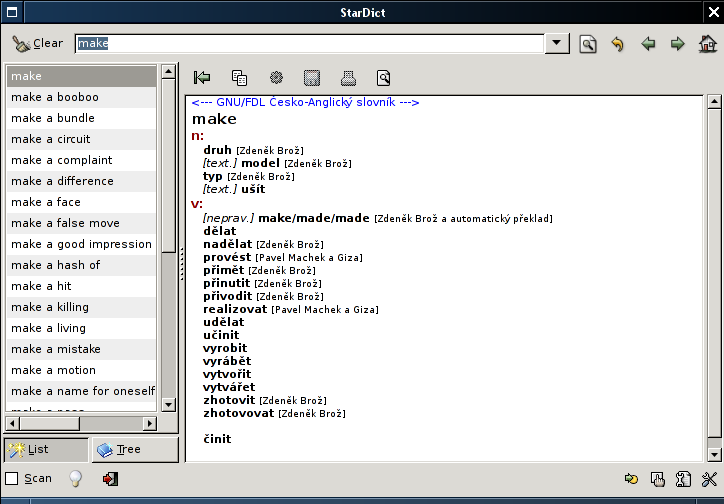Select 'make a hit' entry
The width and height of the screenshot is (724, 504).
[82, 286]
